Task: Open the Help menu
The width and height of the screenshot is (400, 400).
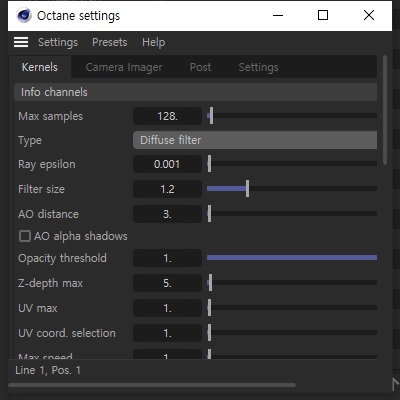Action: tap(153, 42)
